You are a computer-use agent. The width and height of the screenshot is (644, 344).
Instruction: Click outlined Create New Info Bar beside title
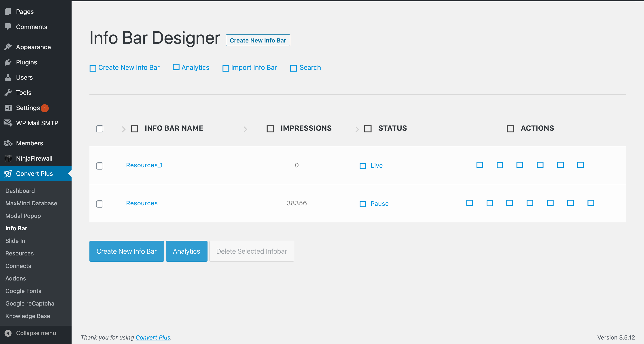pos(258,40)
